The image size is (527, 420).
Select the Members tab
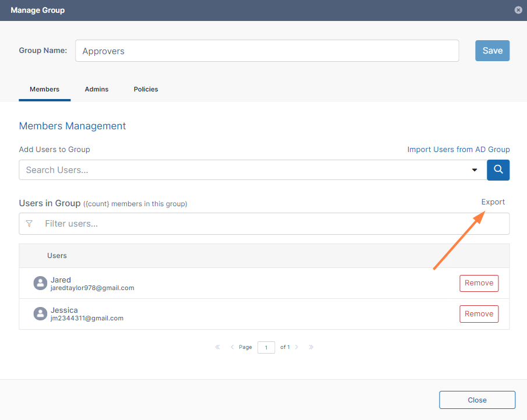click(44, 89)
